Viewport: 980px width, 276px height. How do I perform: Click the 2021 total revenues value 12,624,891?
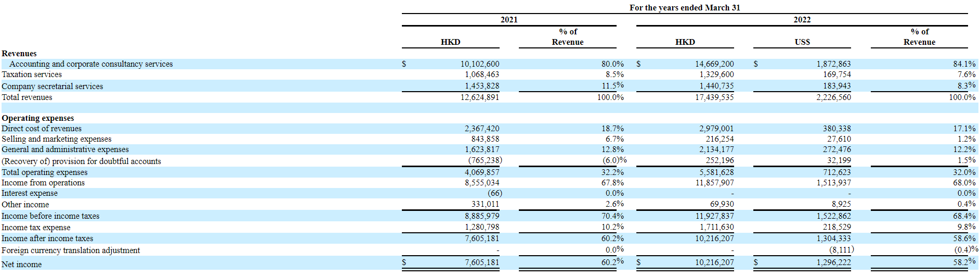479,97
